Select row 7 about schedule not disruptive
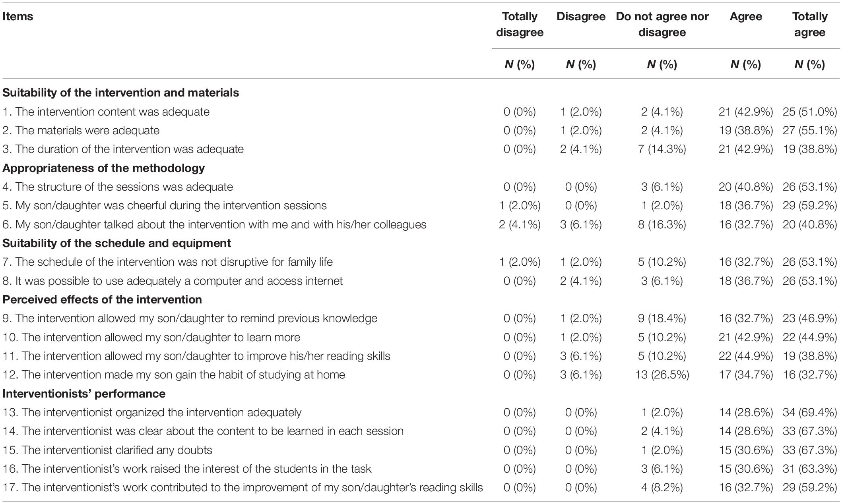This screenshot has height=504, width=842. tap(421, 262)
